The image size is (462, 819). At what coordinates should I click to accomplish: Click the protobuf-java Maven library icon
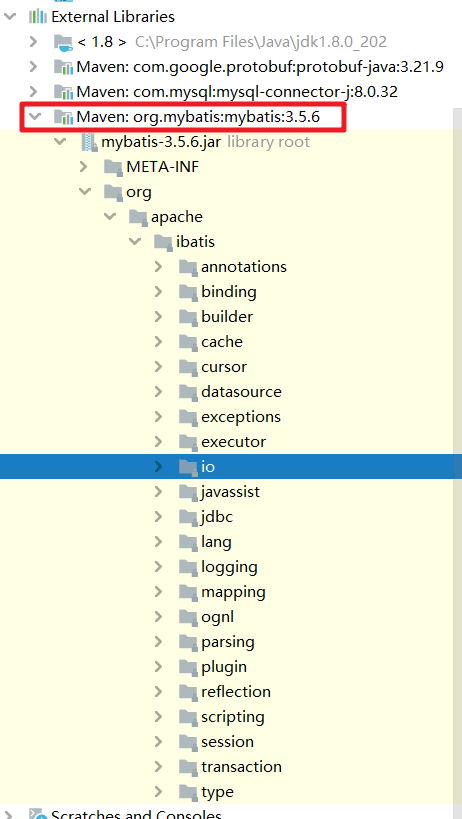(63, 67)
